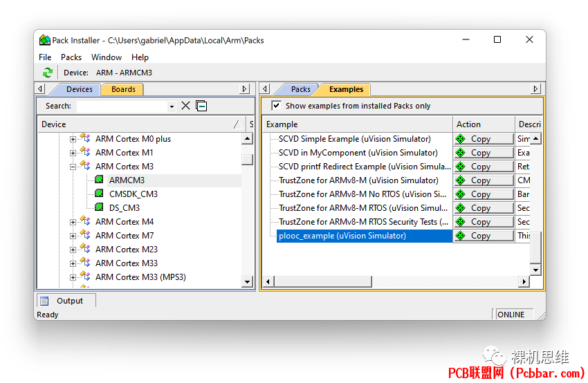Screen dimensions: 588x383
Task: Click right tab scroll arrow in devices pane
Action: pyautogui.click(x=244, y=88)
